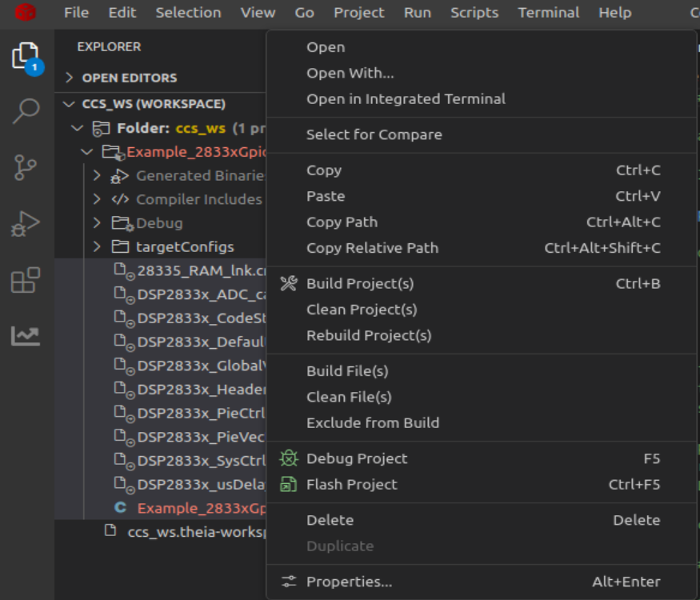Choose Open With... from the context menu

tap(482, 73)
